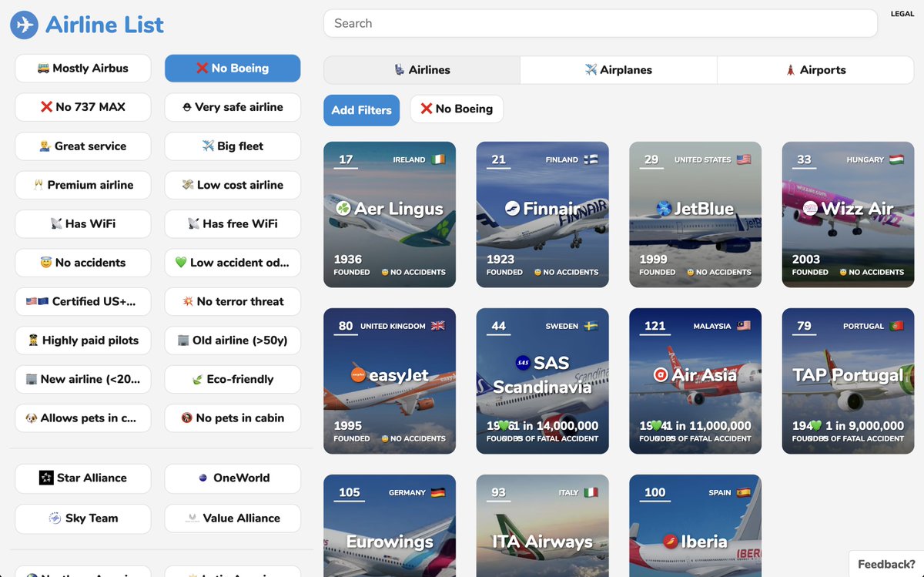The width and height of the screenshot is (924, 577).
Task: Pick the Highly paid pilots filter
Action: (83, 340)
